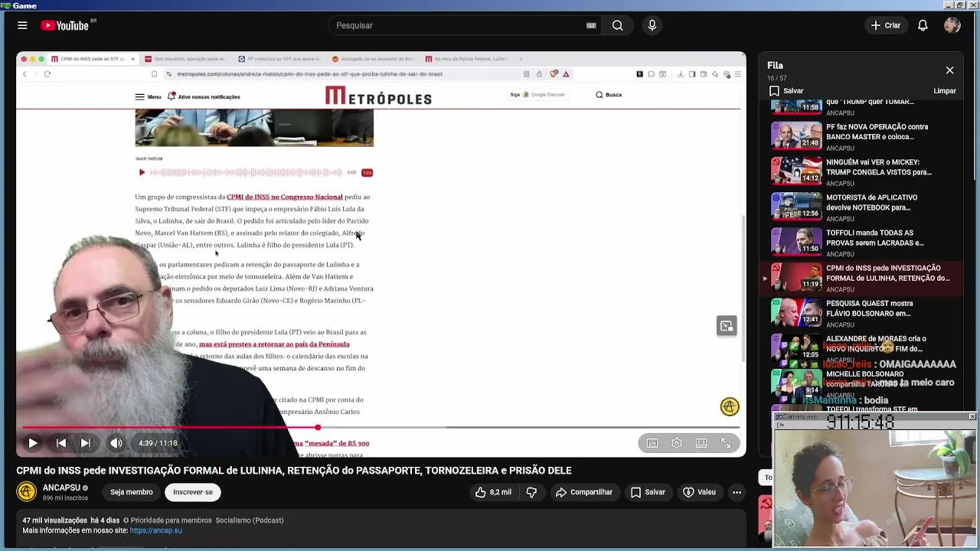Click the Seja membro button

coord(131,492)
